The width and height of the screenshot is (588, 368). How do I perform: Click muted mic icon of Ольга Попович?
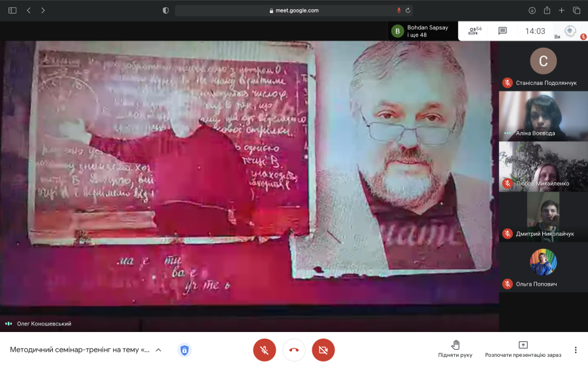tap(508, 284)
